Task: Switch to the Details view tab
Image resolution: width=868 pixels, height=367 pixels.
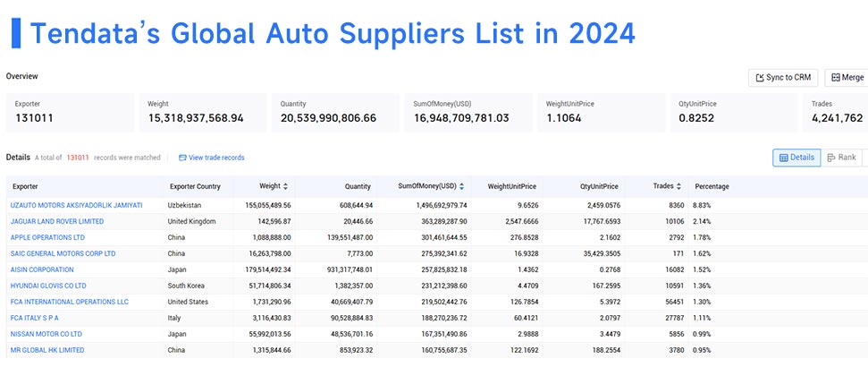Action: click(x=796, y=158)
